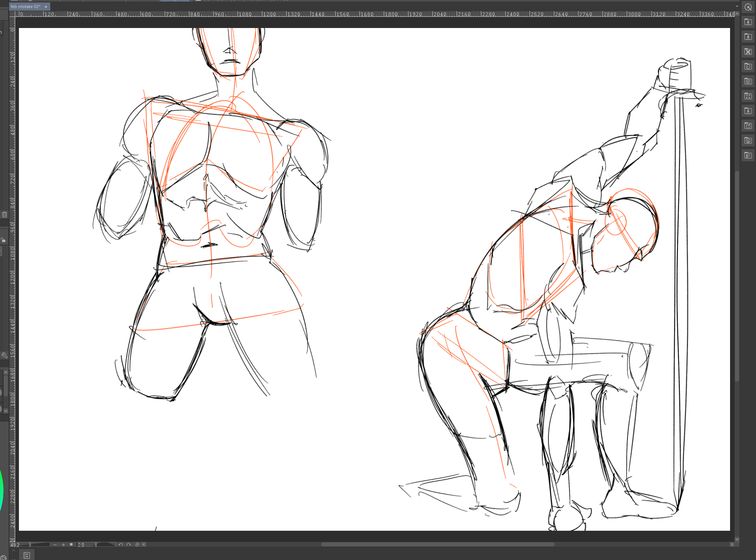Click the canvas zoom slider beside 49.2
Viewport: 756px width, 560px height.
click(x=40, y=544)
